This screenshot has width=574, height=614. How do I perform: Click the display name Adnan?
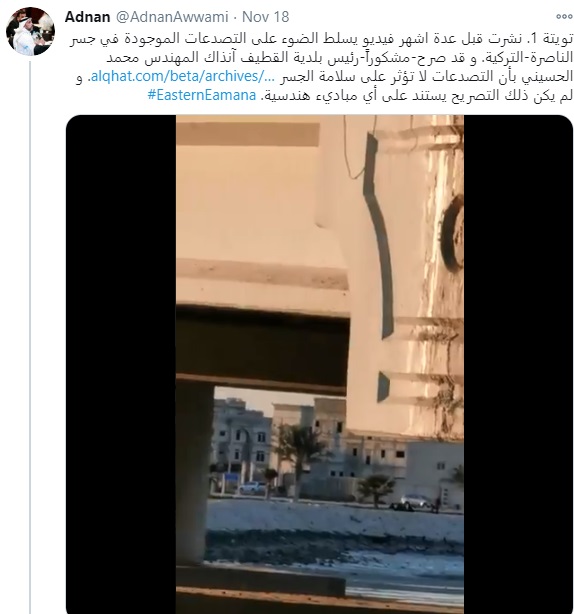[87, 17]
